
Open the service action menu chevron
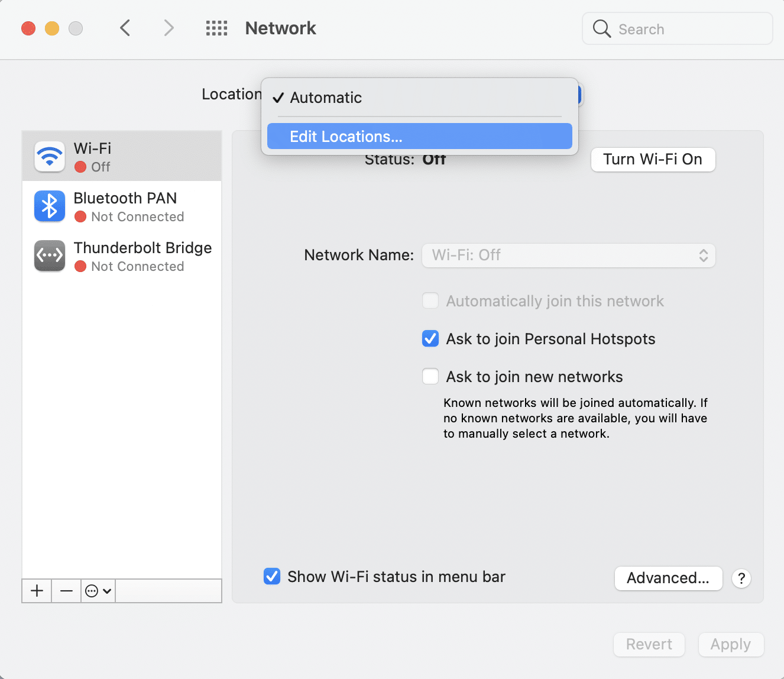coord(98,590)
